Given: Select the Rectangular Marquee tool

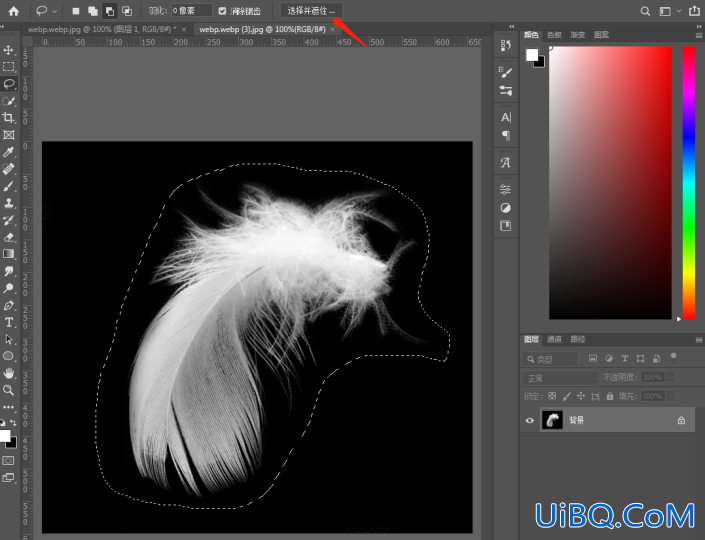Looking at the screenshot, I should (x=9, y=67).
